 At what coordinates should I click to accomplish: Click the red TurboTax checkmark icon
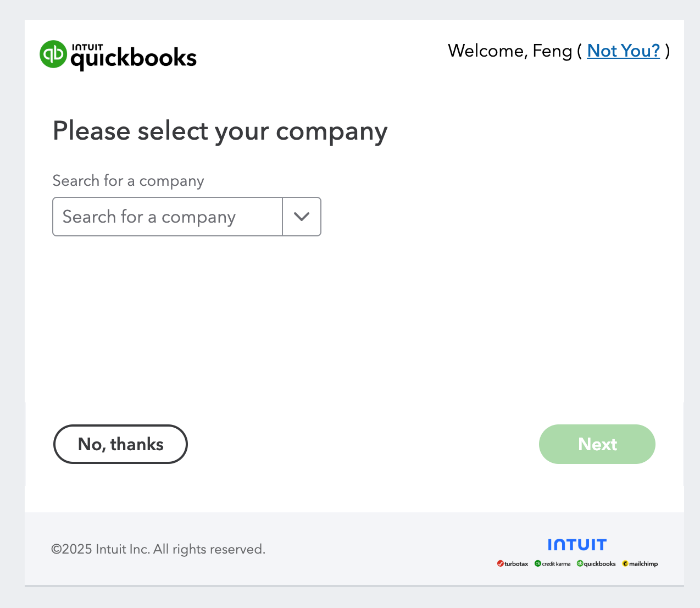coord(500,563)
